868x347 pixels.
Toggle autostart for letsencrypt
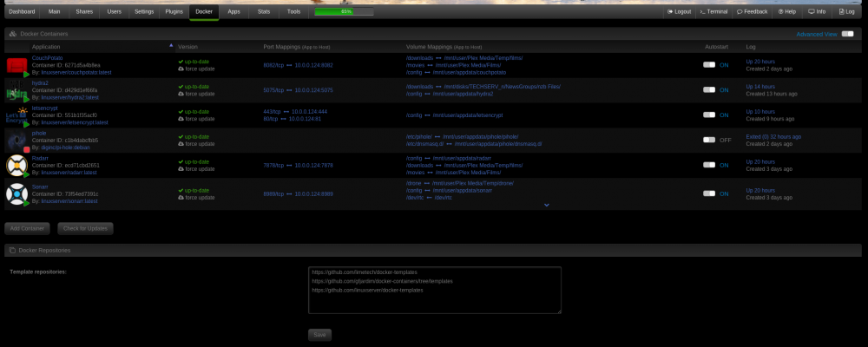(709, 115)
